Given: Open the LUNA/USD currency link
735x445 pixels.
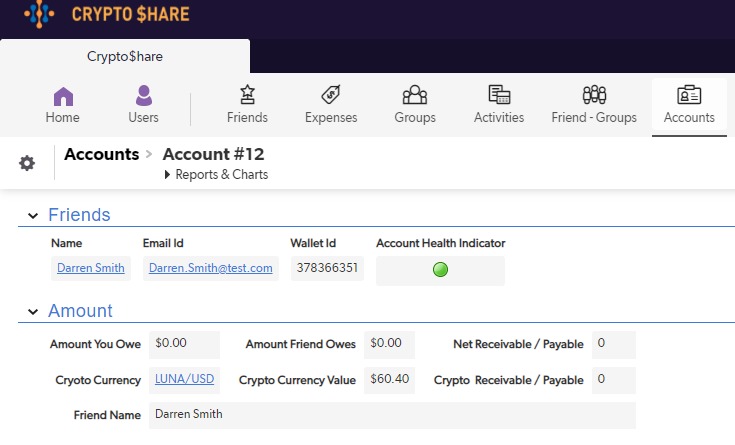Looking at the screenshot, I should tap(184, 379).
